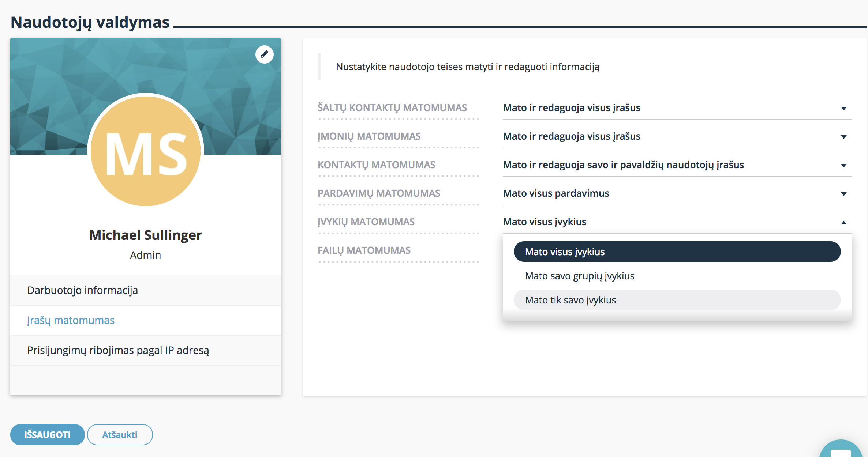Screen dimensions: 868x457
Task: Click the ĮMONIŲ MATOMUMAS label
Action: point(369,136)
